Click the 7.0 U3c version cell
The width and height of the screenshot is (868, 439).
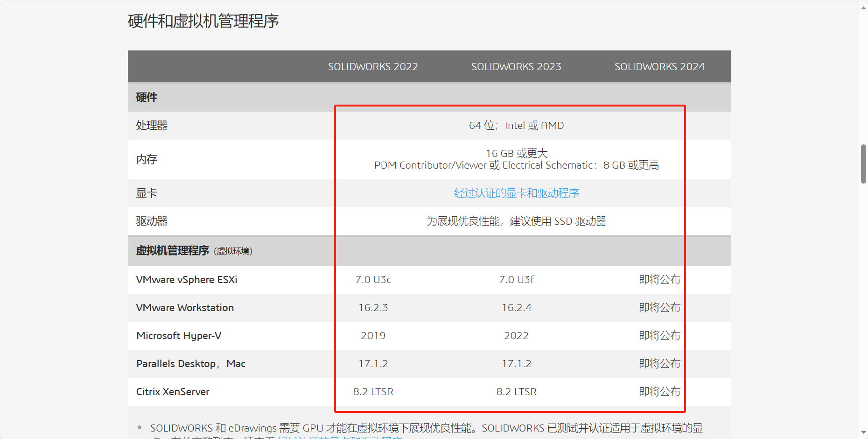click(373, 280)
